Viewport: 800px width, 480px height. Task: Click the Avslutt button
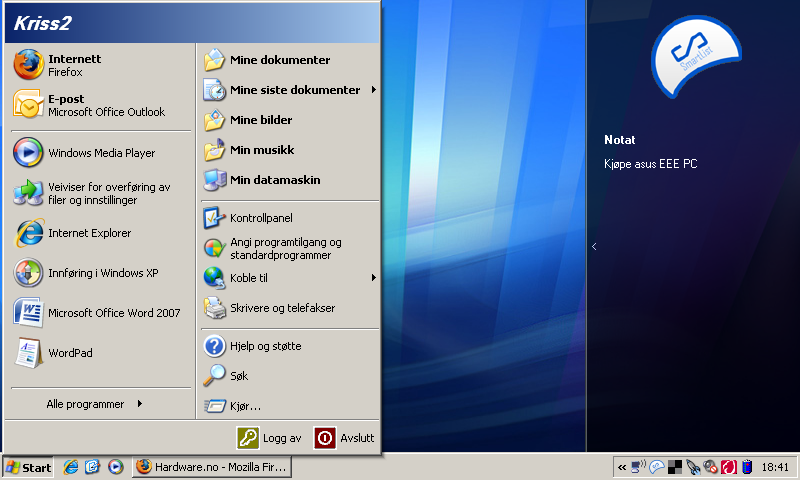[x=344, y=438]
